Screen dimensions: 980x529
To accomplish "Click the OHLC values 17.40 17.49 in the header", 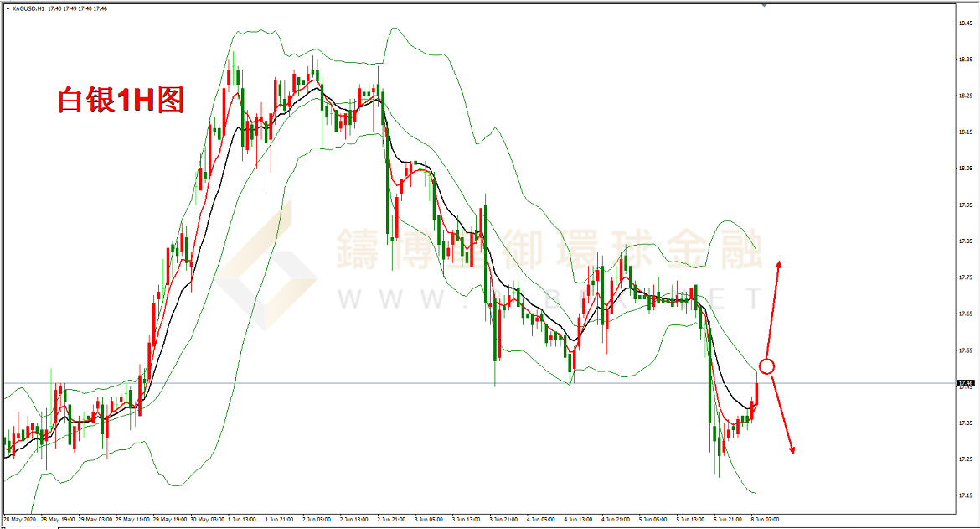I will tap(70, 8).
